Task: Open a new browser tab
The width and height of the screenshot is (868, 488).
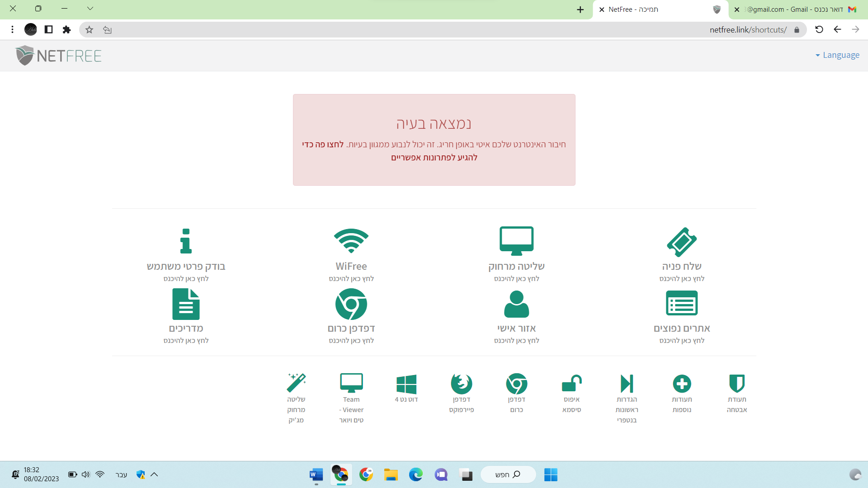Action: point(580,9)
